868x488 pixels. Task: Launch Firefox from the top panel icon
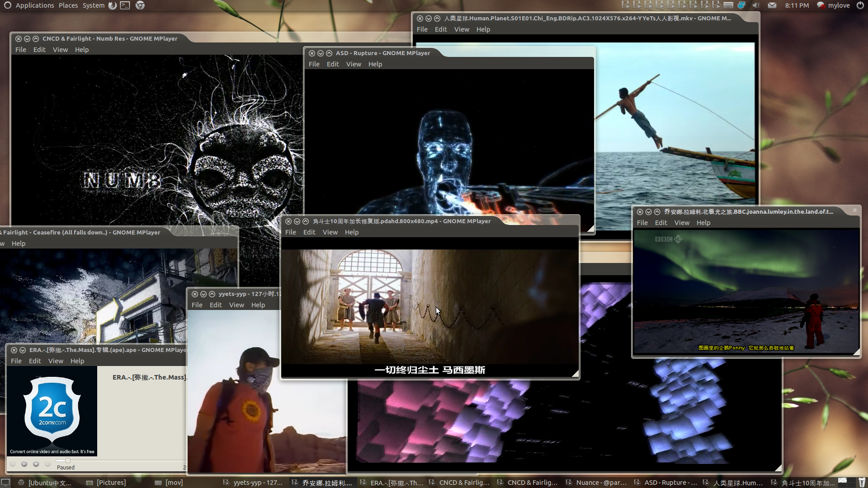click(x=113, y=5)
